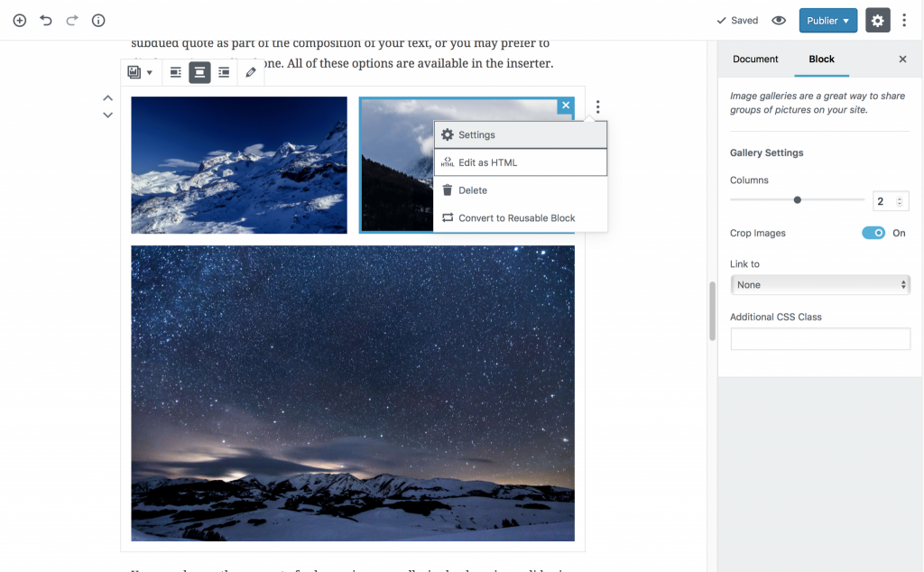The height and width of the screenshot is (572, 924).
Task: Choose Edit as HTML
Action: (521, 162)
